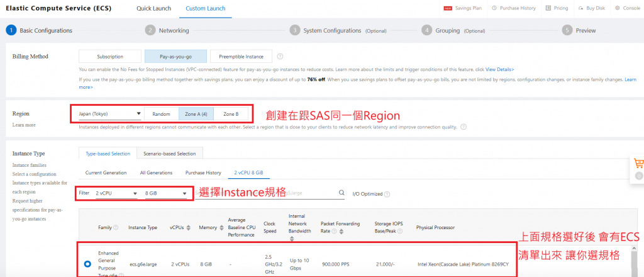Choose Subscription billing method
644x277 pixels.
coord(110,57)
